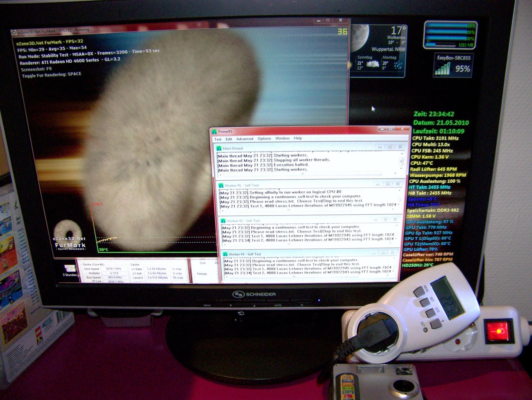Click 'Wasserpumpe: 1968 RPM' readout
The width and height of the screenshot is (532, 400).
point(437,175)
